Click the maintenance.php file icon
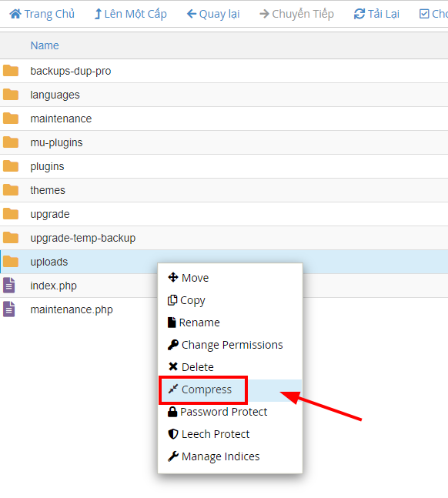Viewport: 448px width, 498px height. tap(9, 309)
